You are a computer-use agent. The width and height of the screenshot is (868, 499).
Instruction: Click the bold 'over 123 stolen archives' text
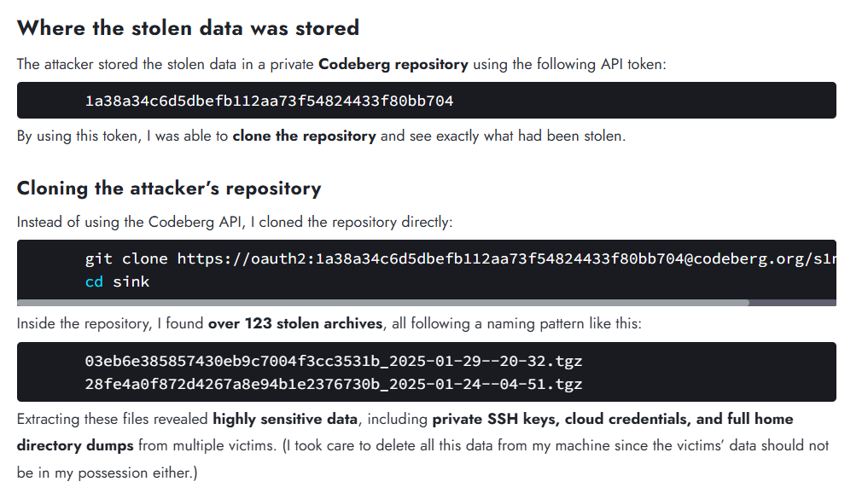click(x=295, y=323)
